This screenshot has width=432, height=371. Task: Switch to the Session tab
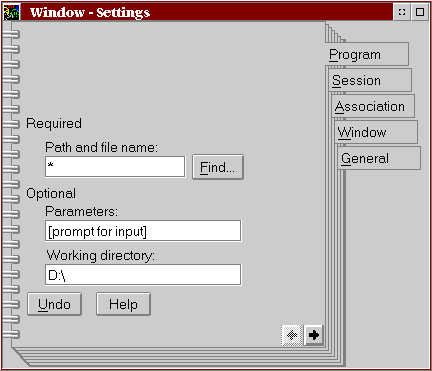tap(370, 80)
